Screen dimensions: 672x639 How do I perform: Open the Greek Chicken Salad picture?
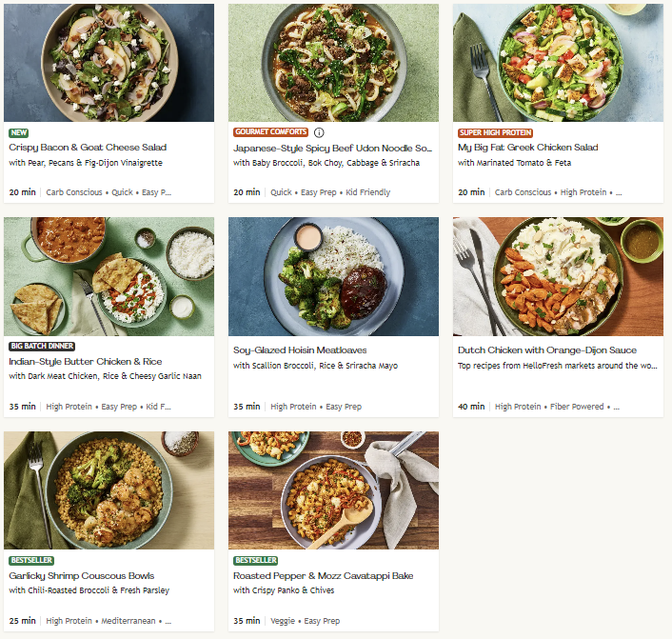pyautogui.click(x=558, y=63)
